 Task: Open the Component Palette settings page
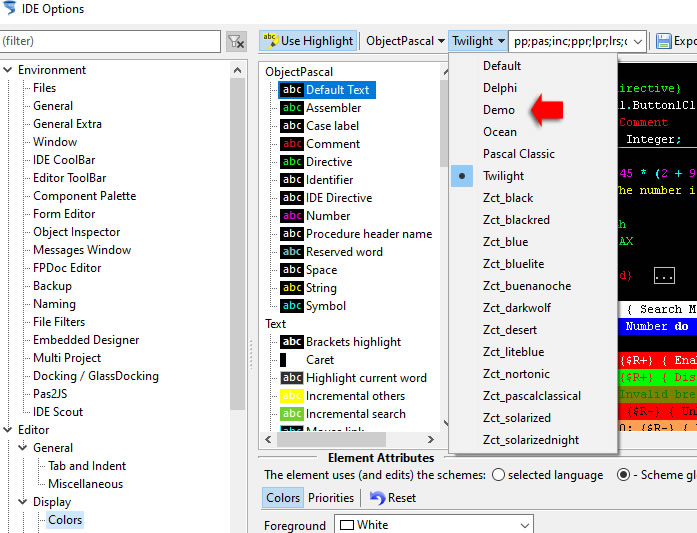[x=84, y=196]
